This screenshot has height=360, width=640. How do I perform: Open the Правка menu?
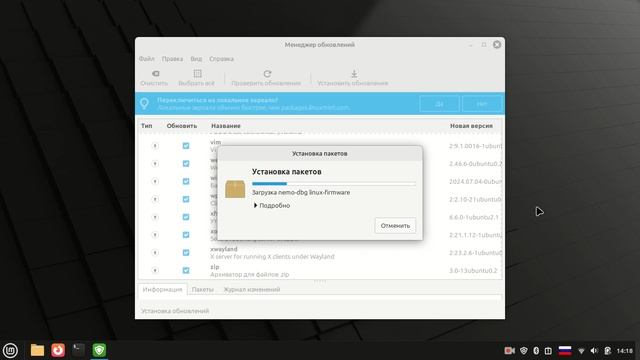click(x=172, y=59)
